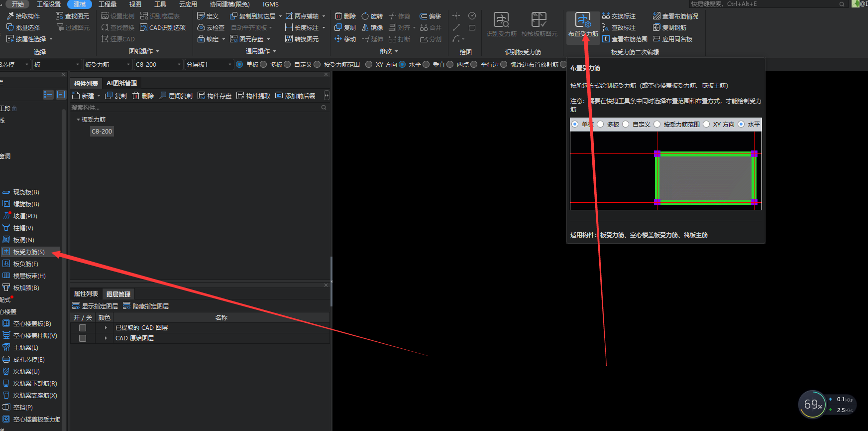The height and width of the screenshot is (431, 868).
Task: Toggle checkbox for 已提取的 CAD 图层
Action: (x=83, y=328)
